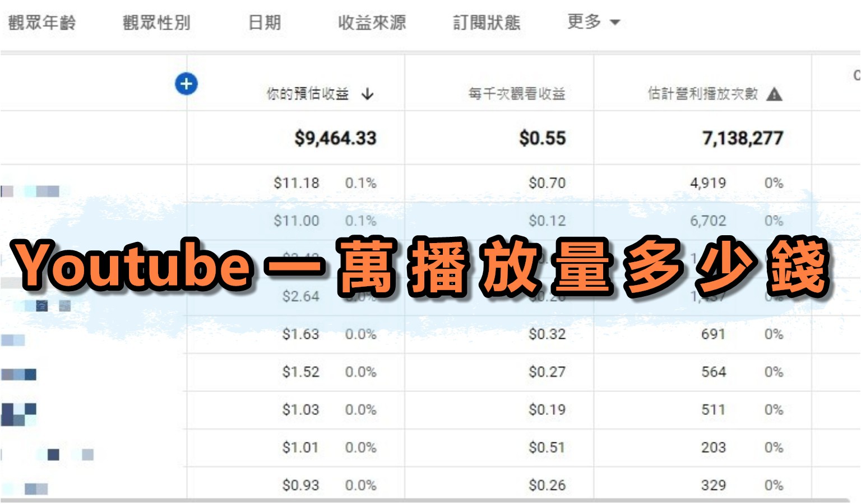
Task: Click the 你的預估收益 column header
Action: pyautogui.click(x=308, y=94)
